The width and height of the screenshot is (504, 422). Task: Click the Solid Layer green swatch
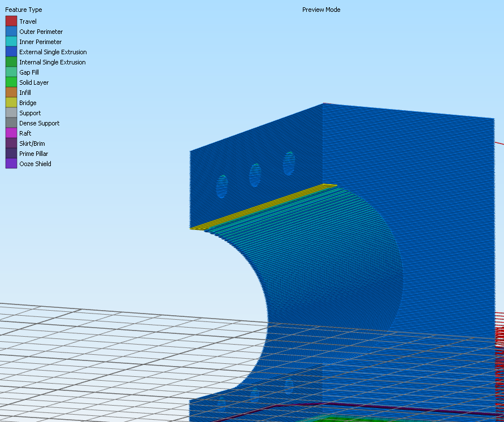point(11,82)
